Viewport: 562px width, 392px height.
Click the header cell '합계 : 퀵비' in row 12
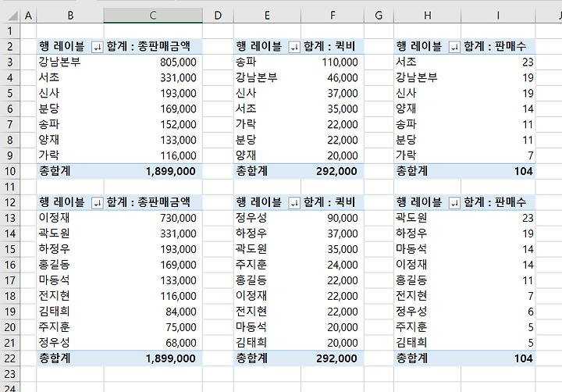point(333,202)
